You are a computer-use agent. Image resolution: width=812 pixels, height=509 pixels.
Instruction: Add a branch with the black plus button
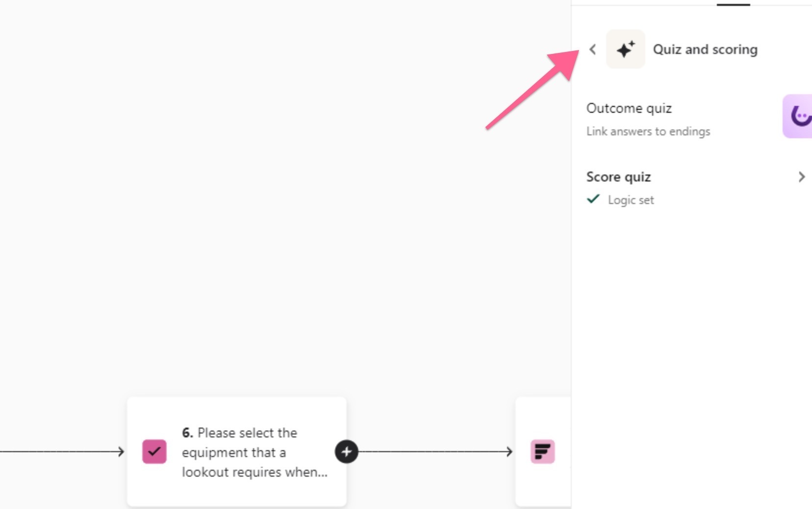click(x=347, y=452)
